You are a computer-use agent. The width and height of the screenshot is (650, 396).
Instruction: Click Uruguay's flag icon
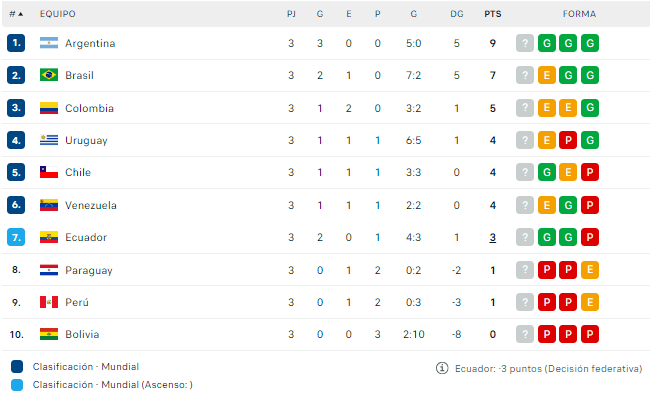[49, 140]
